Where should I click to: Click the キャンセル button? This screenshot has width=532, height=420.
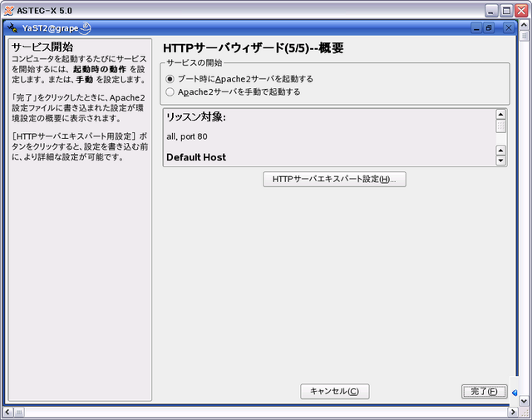334,392
